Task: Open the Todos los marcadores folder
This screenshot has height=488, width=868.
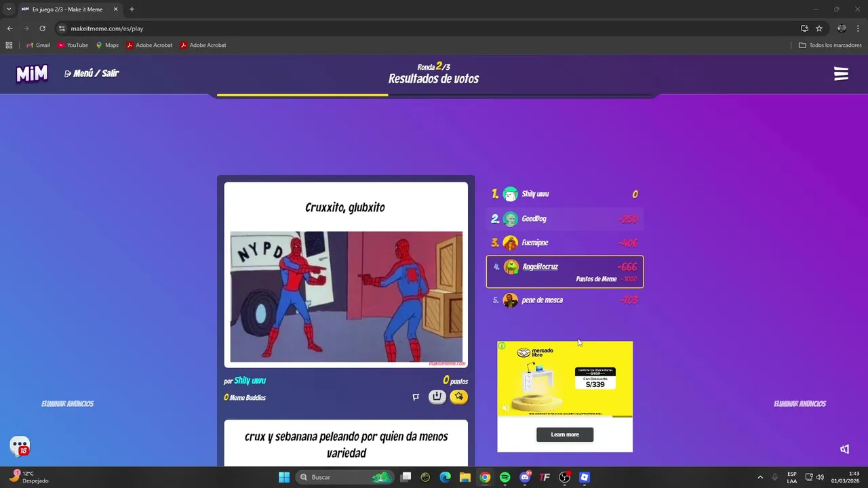Action: (830, 45)
